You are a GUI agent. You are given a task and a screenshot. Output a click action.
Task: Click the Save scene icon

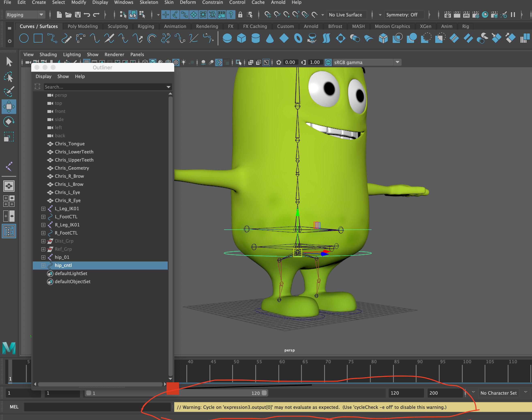click(x=78, y=15)
